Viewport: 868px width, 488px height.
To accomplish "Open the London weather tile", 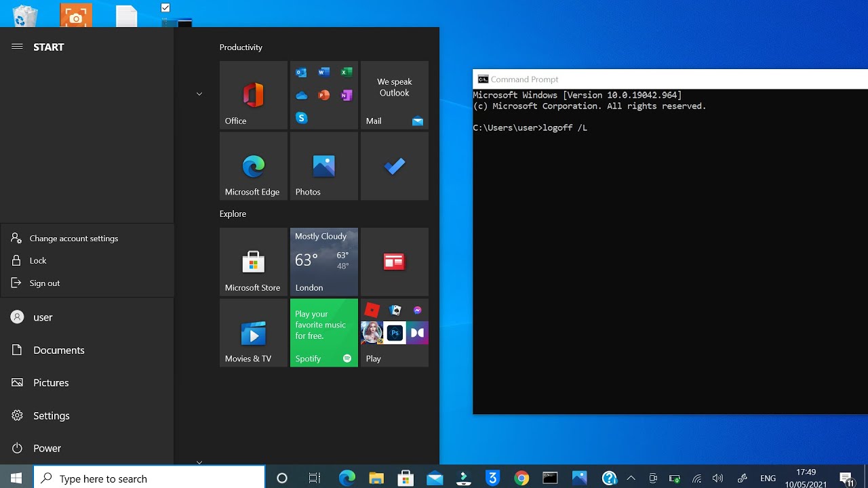I will pyautogui.click(x=324, y=262).
